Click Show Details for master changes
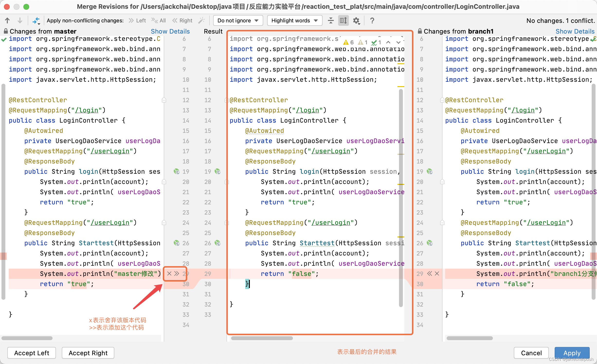 click(x=170, y=31)
